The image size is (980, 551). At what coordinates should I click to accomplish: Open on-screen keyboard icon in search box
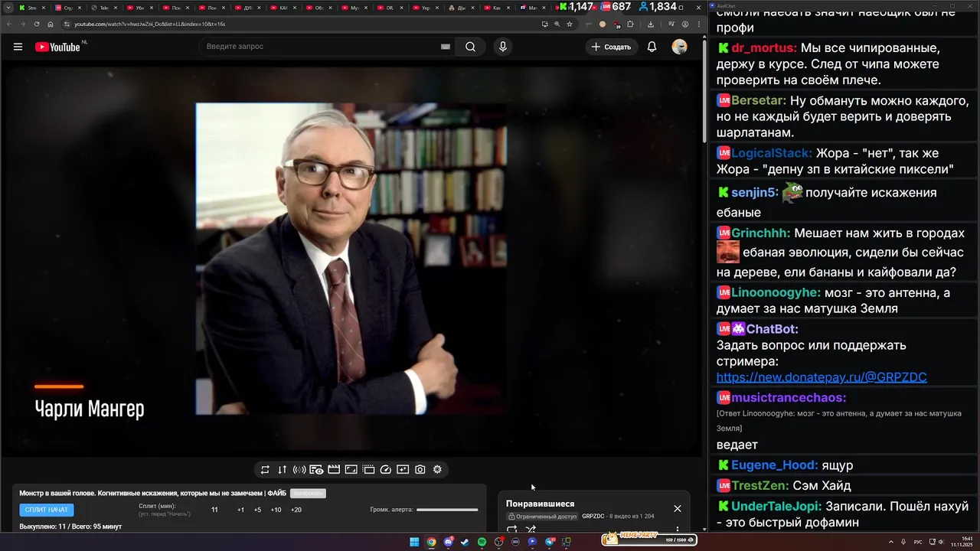tap(445, 47)
